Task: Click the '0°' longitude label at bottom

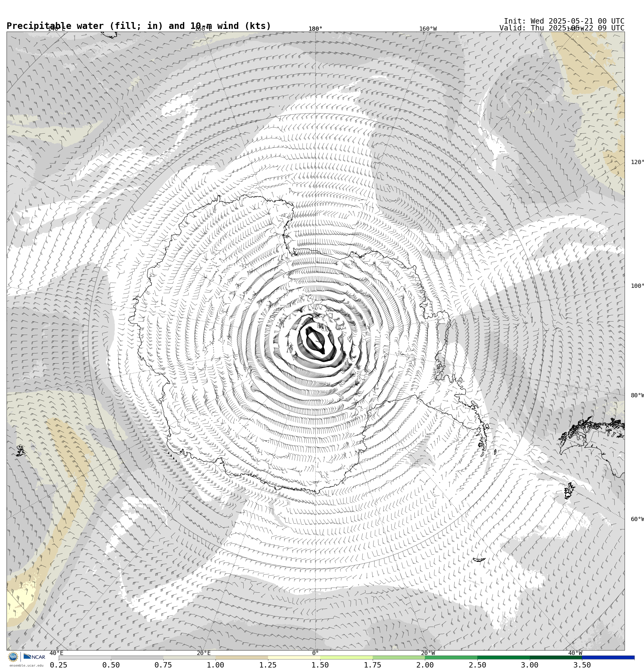Action: [315, 653]
